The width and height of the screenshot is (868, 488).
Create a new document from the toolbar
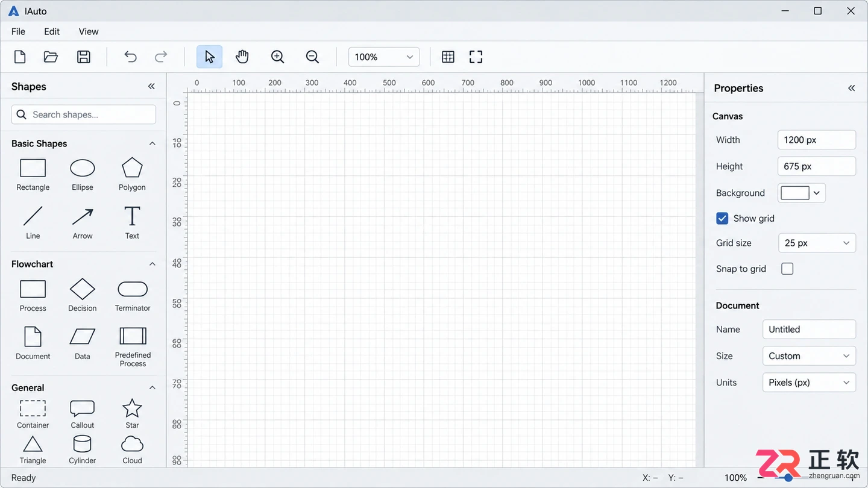[20, 57]
